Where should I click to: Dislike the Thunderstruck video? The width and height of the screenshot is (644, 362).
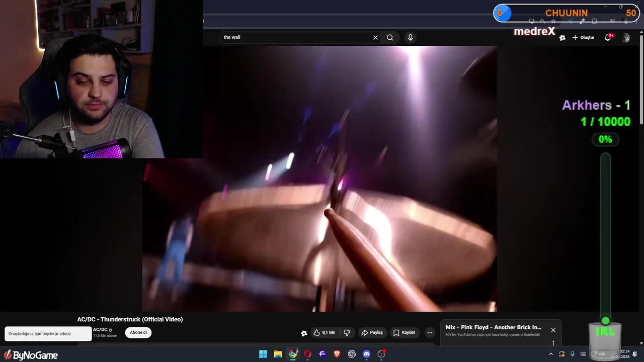pos(347,333)
